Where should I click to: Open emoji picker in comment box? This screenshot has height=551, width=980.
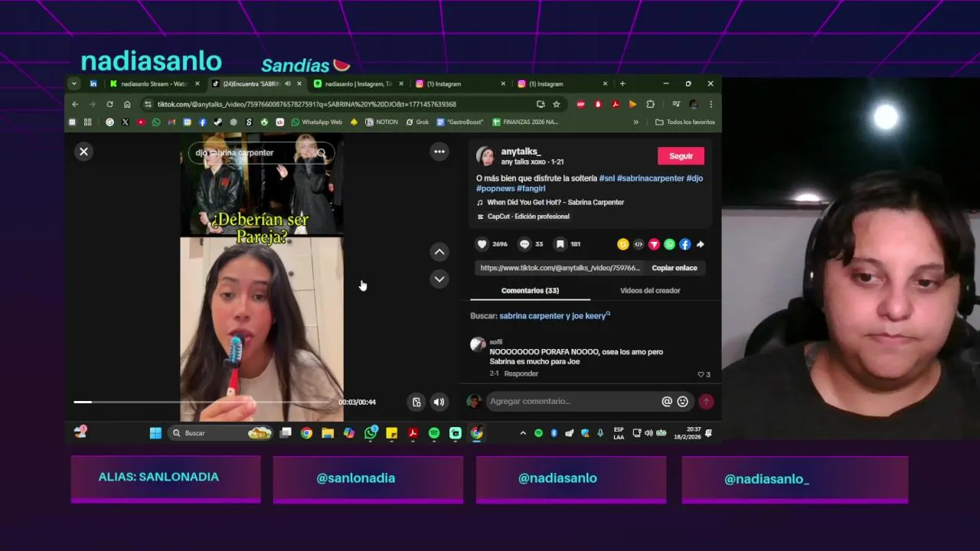pos(682,401)
